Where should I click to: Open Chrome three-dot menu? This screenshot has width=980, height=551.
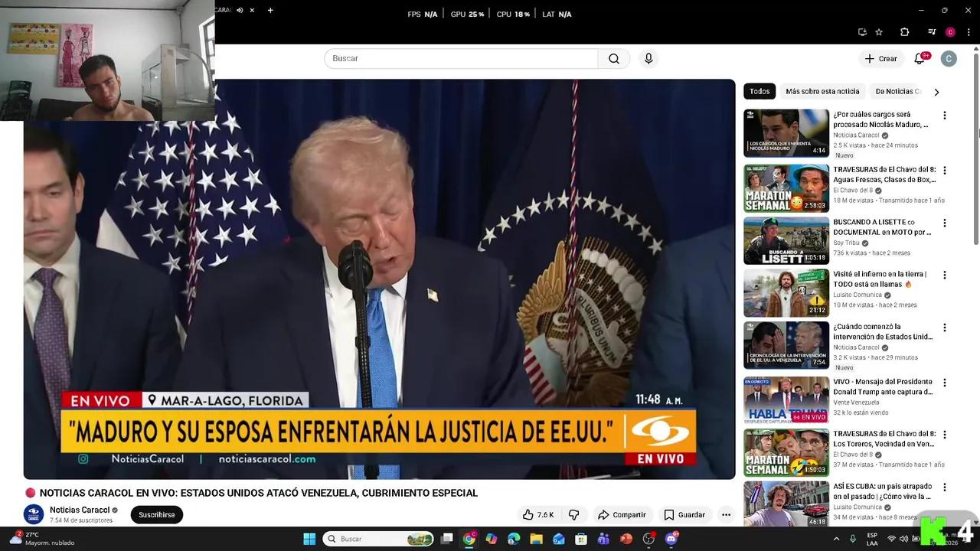969,32
